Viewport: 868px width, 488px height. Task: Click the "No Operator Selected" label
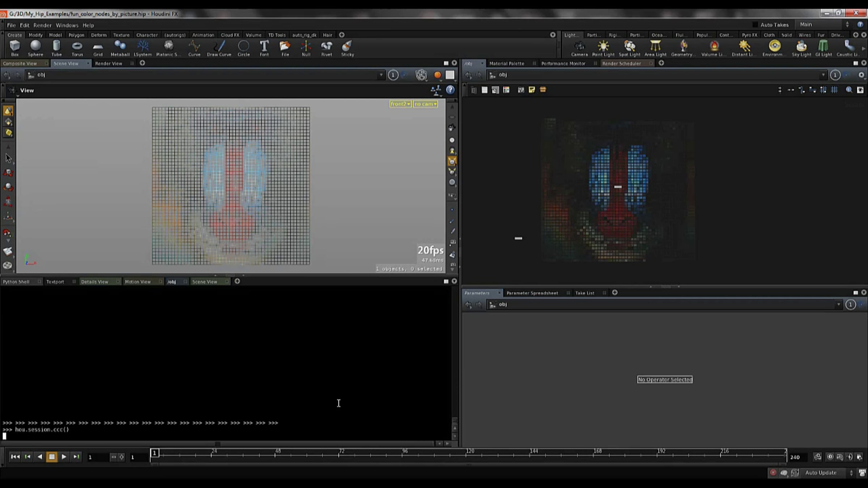click(x=665, y=380)
